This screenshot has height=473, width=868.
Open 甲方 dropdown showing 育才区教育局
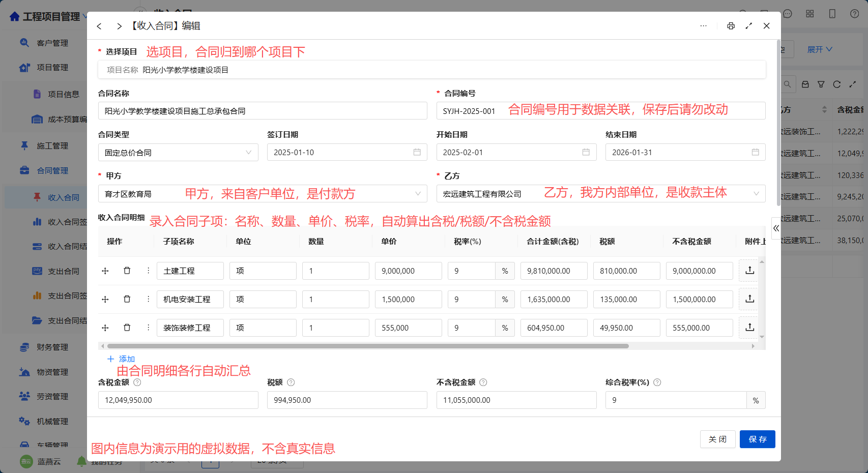[263, 194]
